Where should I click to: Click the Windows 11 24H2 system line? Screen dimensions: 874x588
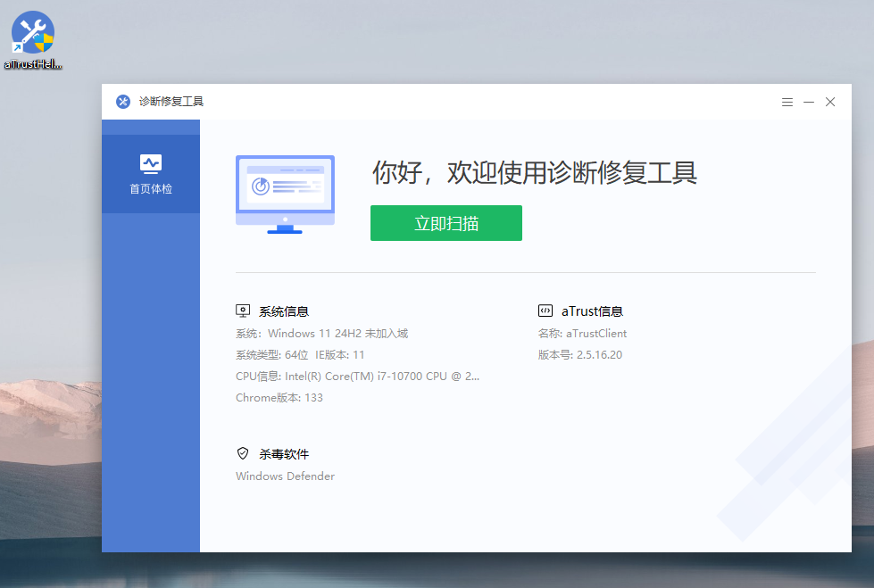(x=321, y=334)
